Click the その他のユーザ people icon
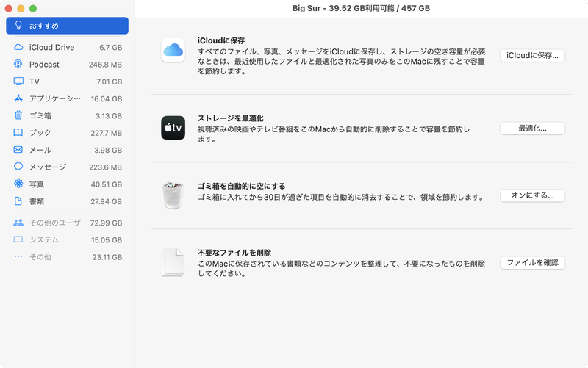 point(18,223)
